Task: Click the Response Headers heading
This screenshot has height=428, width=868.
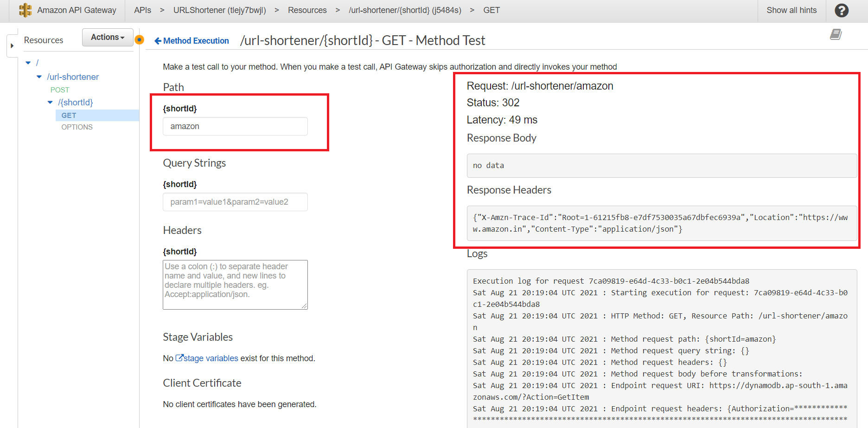Action: point(509,190)
